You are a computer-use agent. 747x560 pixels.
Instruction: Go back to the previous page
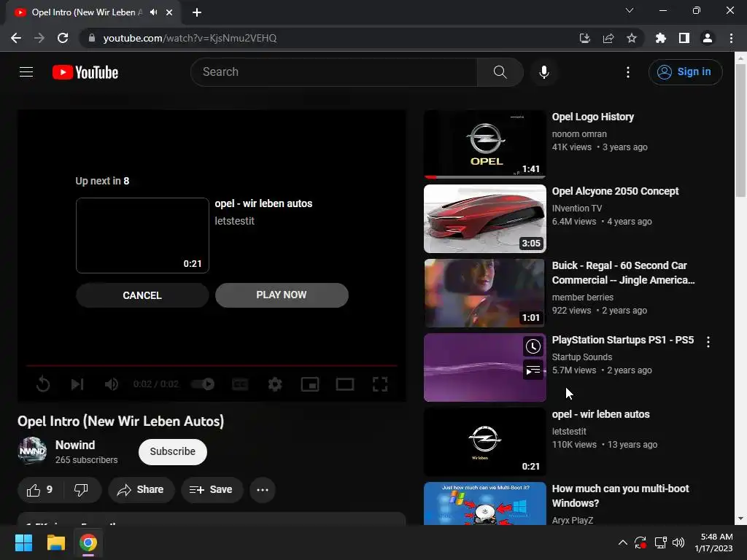pos(16,38)
